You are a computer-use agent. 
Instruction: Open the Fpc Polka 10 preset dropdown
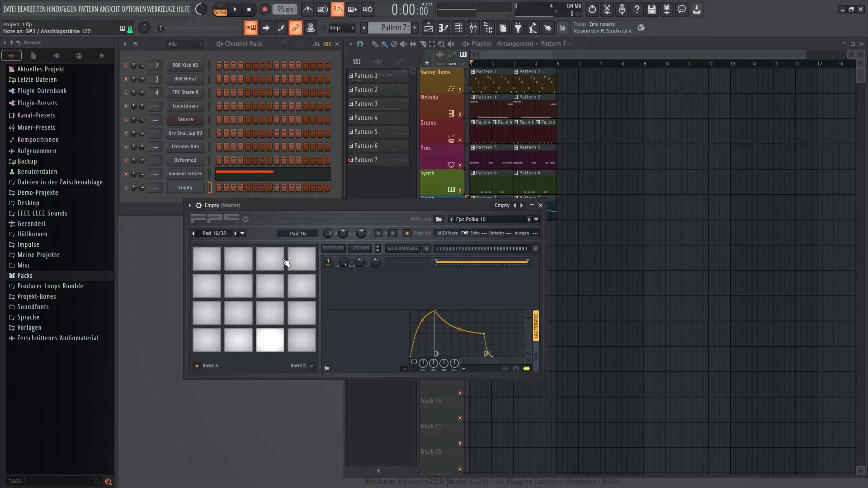(536, 219)
